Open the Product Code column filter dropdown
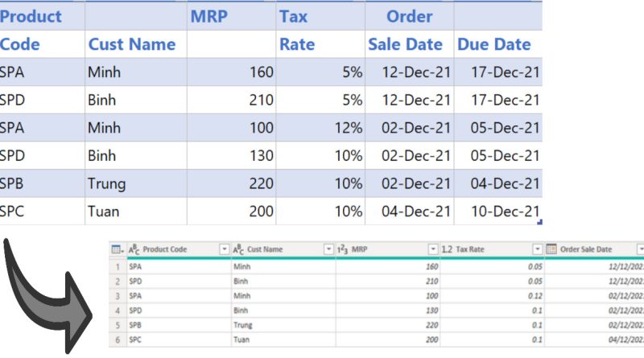Viewport: 644px width, 358px height. point(224,249)
